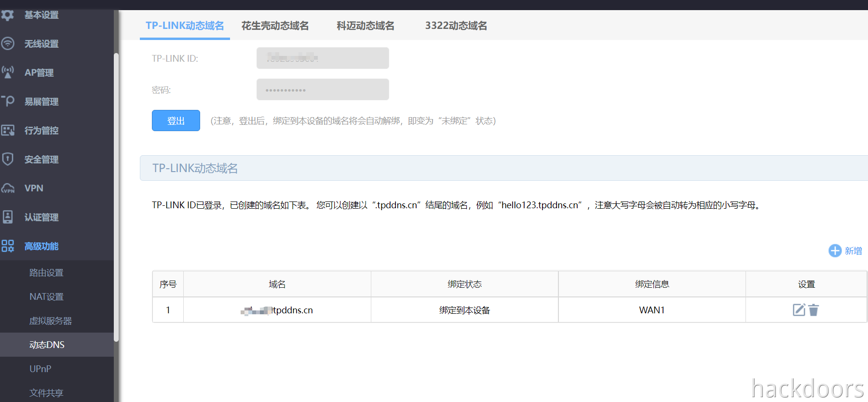Click the 绑定信息 column header
The height and width of the screenshot is (402, 868).
pyautogui.click(x=652, y=284)
